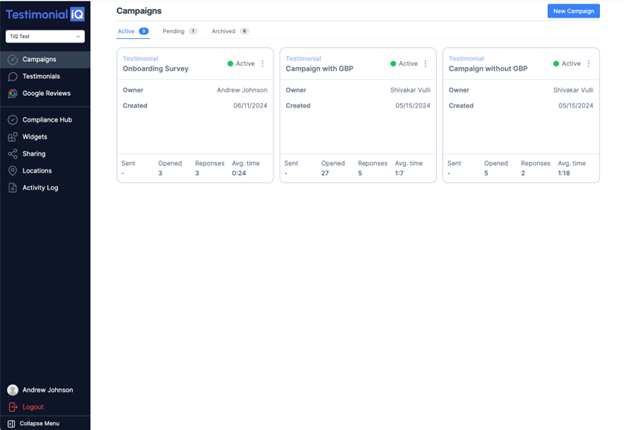This screenshot has width=624, height=430.
Task: Click created date 06/11/2024
Action: [250, 106]
